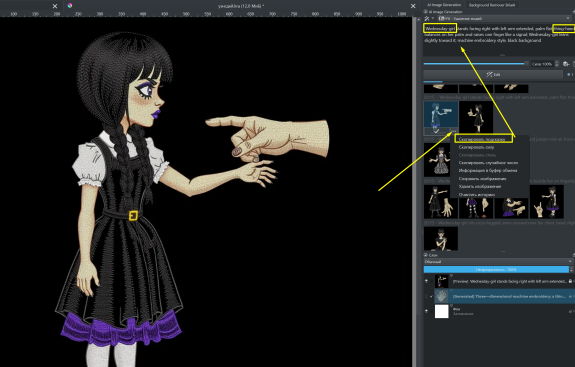Open the style preset dropdown
This screenshot has height=367, width=575.
click(504, 18)
